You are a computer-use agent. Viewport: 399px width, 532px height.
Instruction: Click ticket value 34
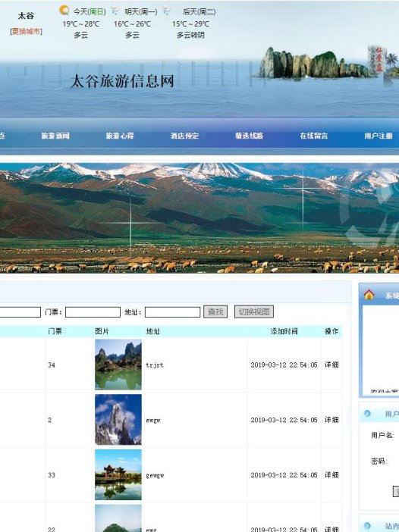pos(52,365)
